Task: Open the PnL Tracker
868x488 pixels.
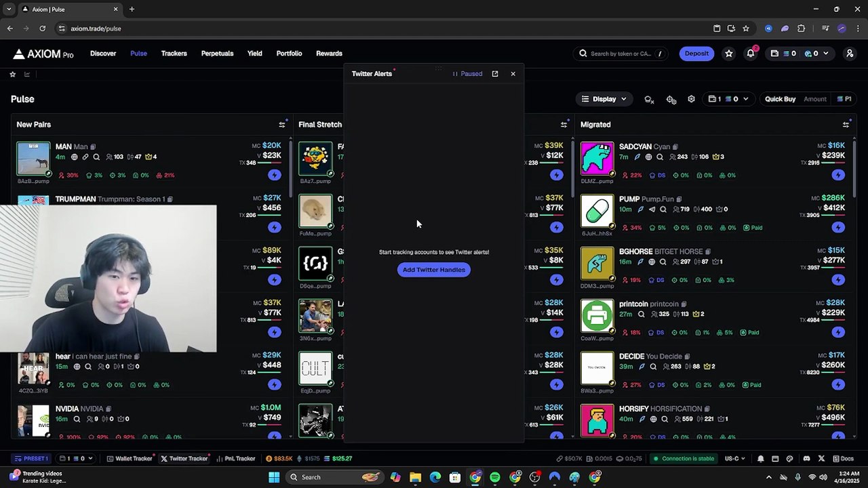Action: click(237, 459)
